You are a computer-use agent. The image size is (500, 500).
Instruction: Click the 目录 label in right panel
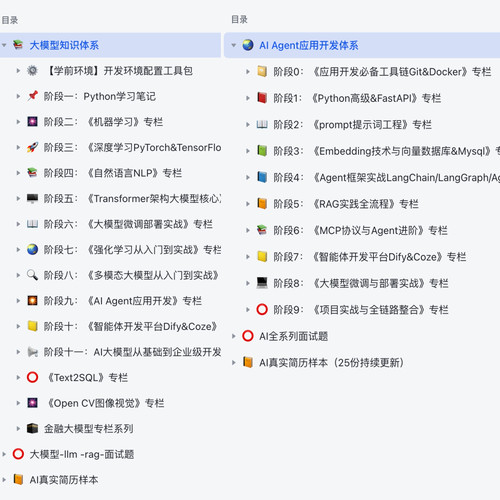239,19
